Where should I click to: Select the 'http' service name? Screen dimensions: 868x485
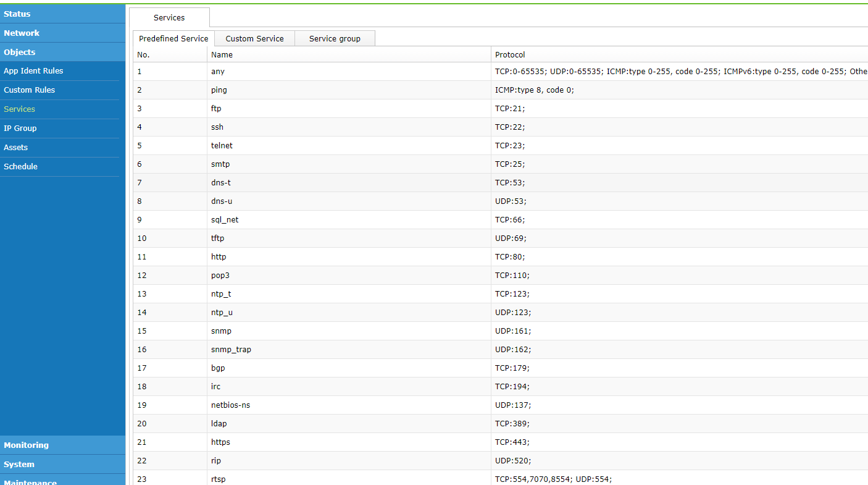tap(219, 257)
